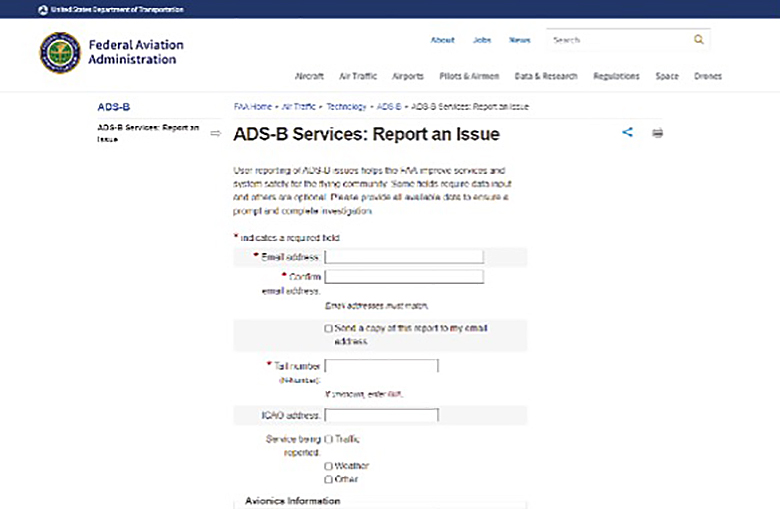
Task: Click United States Department of Transportation link
Action: click(117, 9)
